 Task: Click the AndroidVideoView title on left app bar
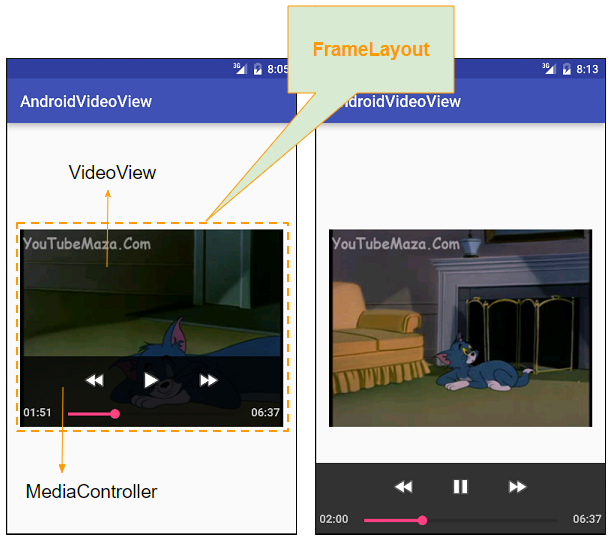(86, 101)
